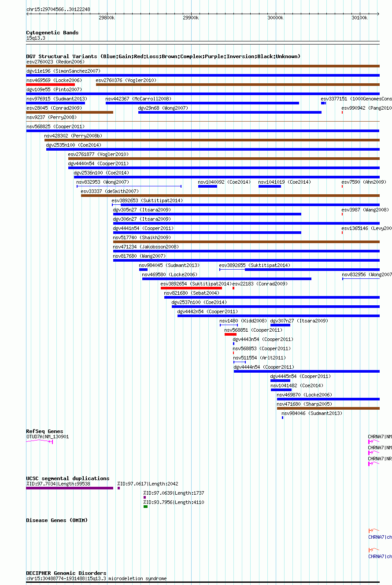Select dgv4443n54 (Cooper2011) label
The height and width of the screenshot is (585, 392).
(x=263, y=339)
